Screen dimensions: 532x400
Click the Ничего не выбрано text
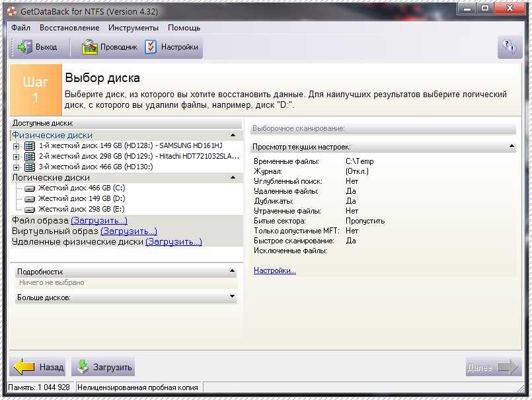coord(52,282)
